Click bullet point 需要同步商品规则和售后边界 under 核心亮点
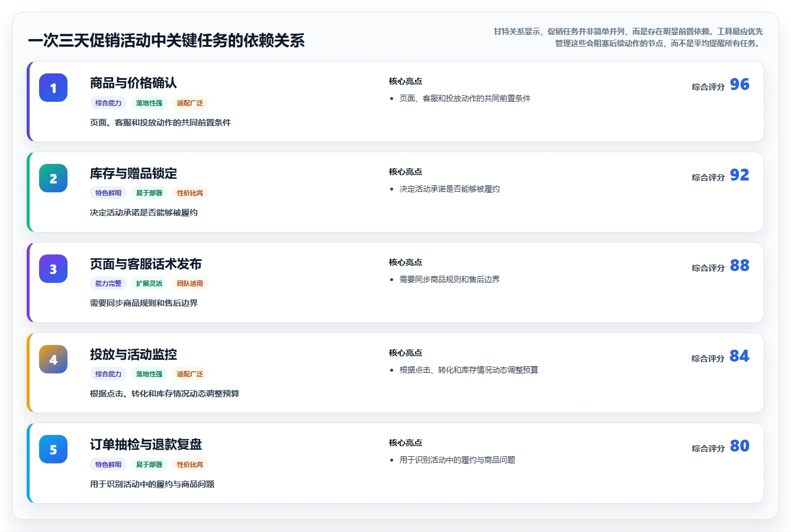Viewport: 791px width, 532px height. click(449, 280)
